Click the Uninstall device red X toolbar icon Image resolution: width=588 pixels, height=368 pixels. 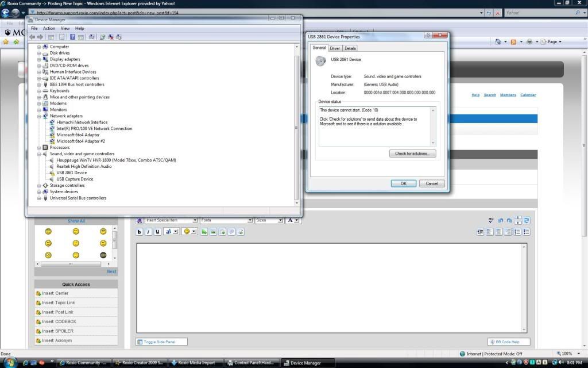point(111,37)
